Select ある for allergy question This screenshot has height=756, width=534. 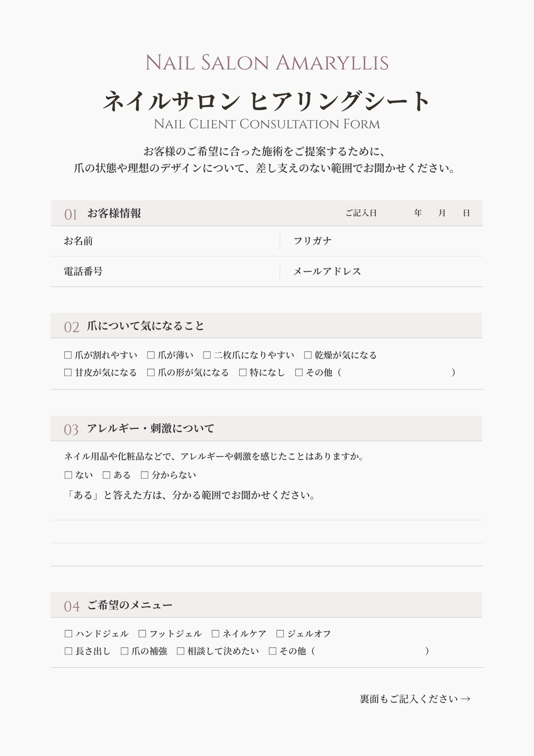click(x=107, y=475)
